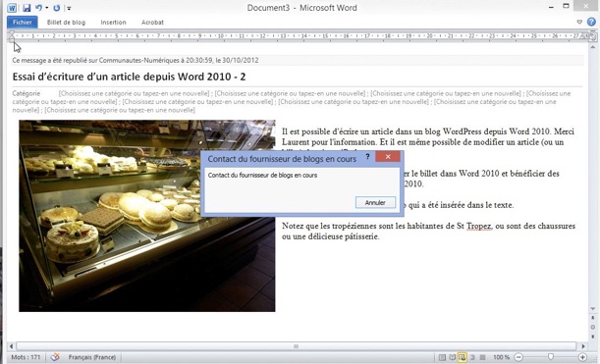Screen dimensions: 600x364
Task: Click the 'Catégorie' label
Action: 26,93
